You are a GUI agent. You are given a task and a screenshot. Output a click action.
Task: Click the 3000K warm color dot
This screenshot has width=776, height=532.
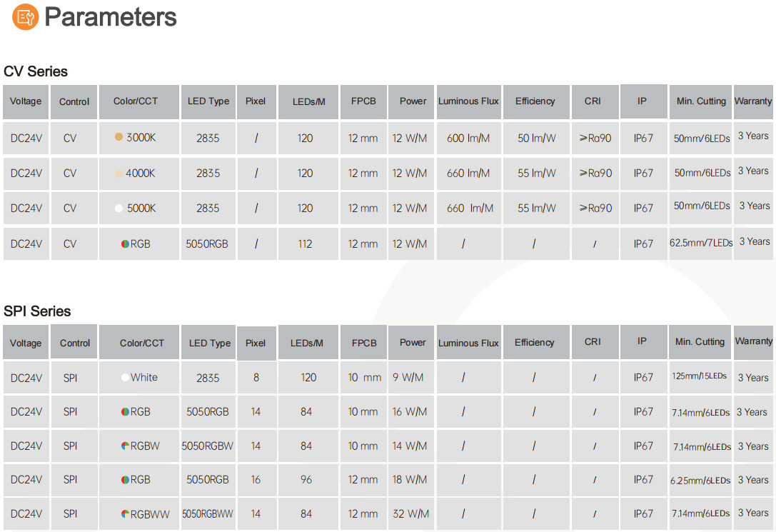(x=119, y=136)
